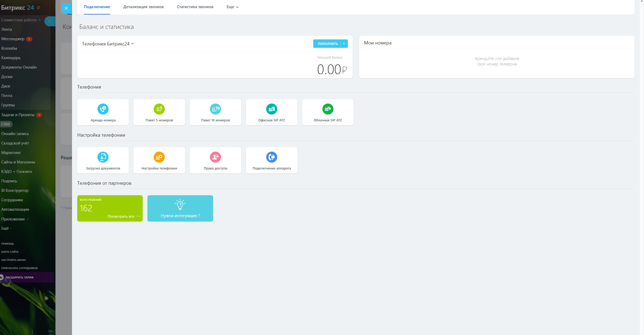Image resolution: width=644 pixels, height=335 pixels.
Task: Open BI Конструктор in the sidebar
Action: [x=15, y=190]
